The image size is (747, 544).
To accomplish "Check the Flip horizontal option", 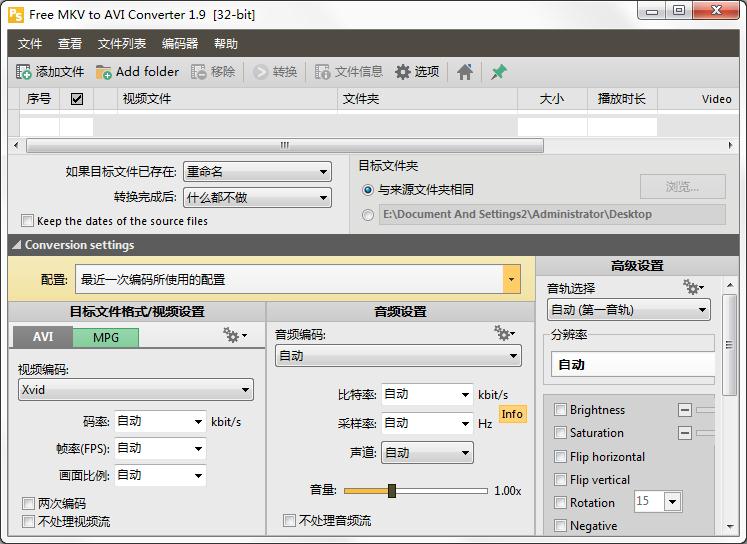I will click(x=561, y=457).
